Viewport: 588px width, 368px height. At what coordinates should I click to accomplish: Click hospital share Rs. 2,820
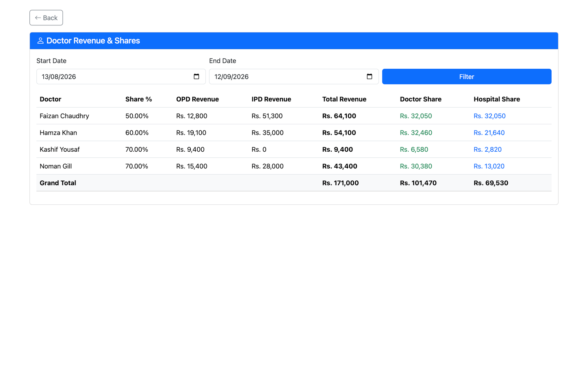point(488,149)
